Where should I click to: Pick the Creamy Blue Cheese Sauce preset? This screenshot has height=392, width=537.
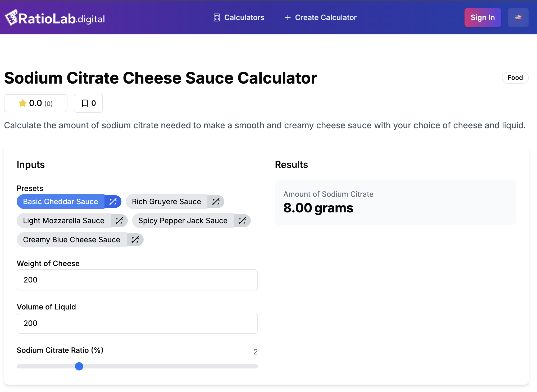click(72, 240)
